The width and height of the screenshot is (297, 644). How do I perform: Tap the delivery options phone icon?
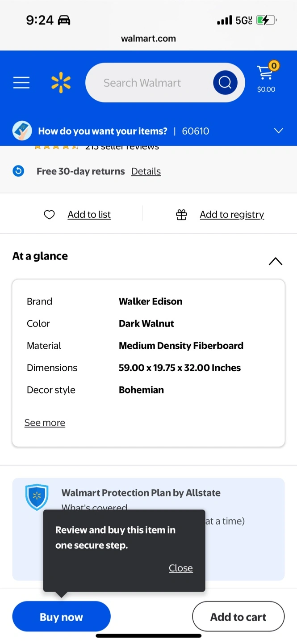pos(22,131)
